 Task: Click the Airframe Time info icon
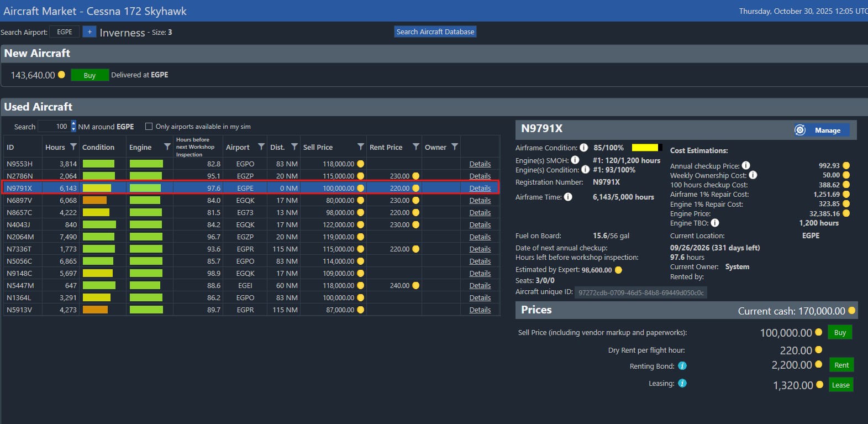pyautogui.click(x=568, y=197)
